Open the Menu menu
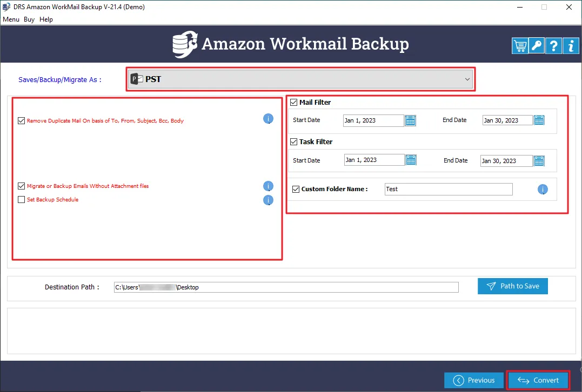The height and width of the screenshot is (392, 582). pyautogui.click(x=11, y=19)
